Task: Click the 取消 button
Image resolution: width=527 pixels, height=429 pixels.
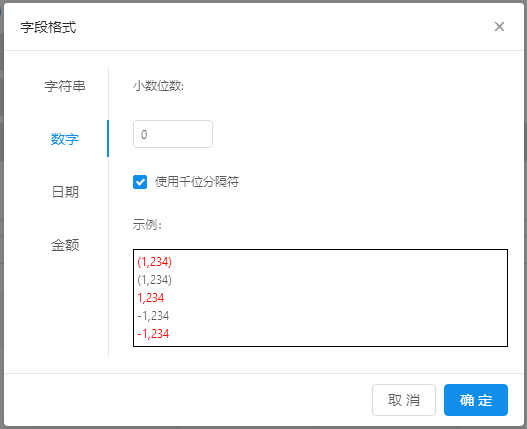Action: (404, 400)
